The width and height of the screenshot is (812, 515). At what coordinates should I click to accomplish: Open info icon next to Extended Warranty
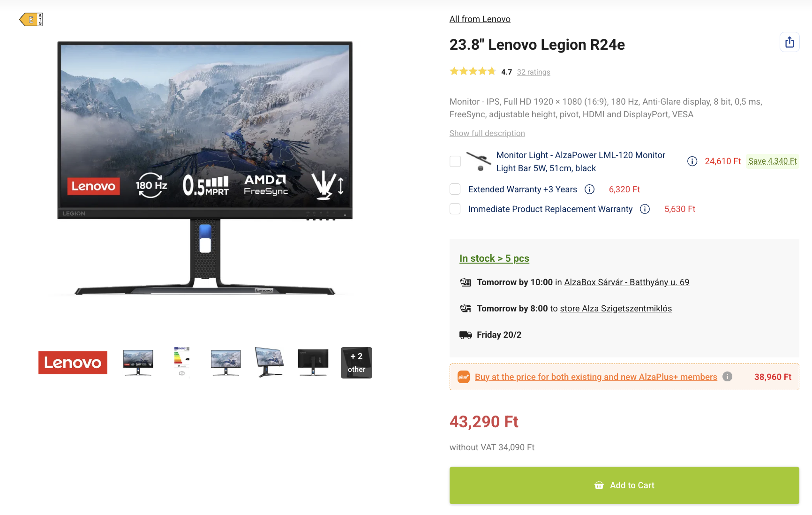point(589,189)
